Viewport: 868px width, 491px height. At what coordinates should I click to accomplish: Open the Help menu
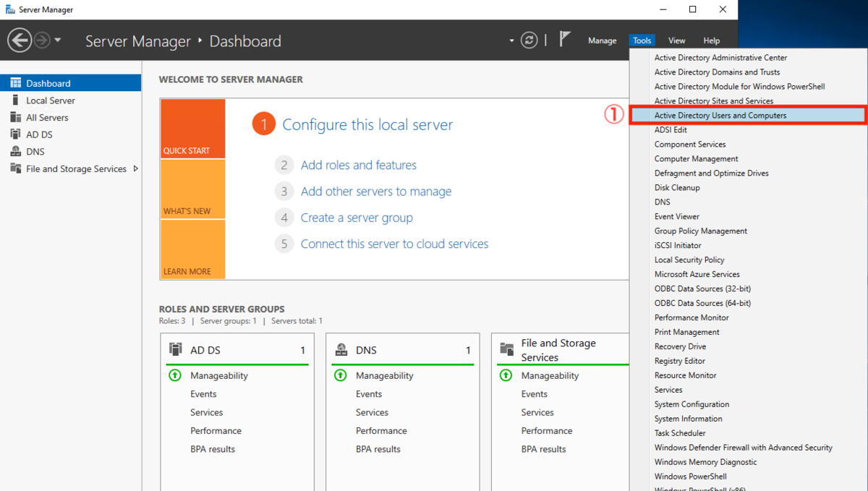[x=712, y=40]
